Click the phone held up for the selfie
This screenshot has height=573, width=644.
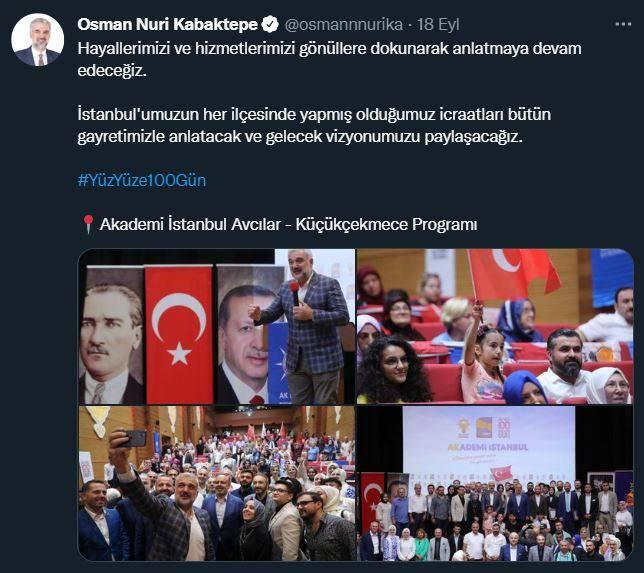(134, 438)
